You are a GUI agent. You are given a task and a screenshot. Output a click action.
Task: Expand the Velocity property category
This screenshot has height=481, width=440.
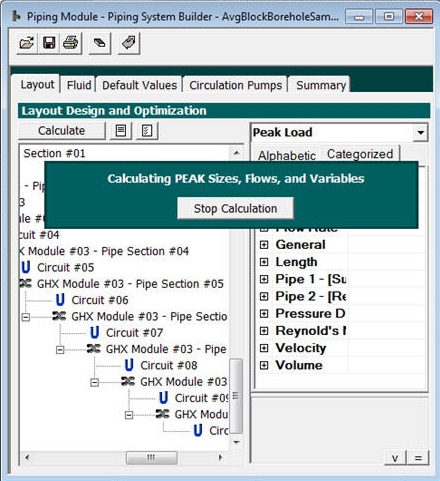[264, 348]
